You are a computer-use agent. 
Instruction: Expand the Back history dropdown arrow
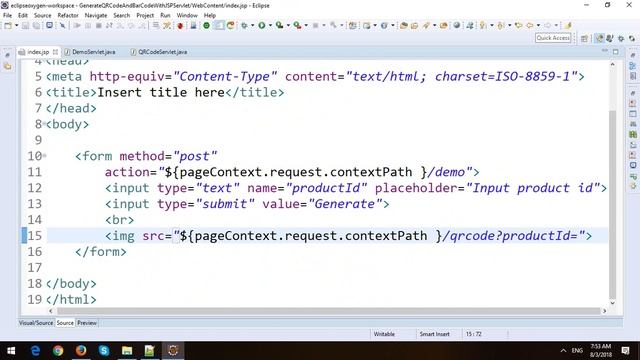[538, 26]
